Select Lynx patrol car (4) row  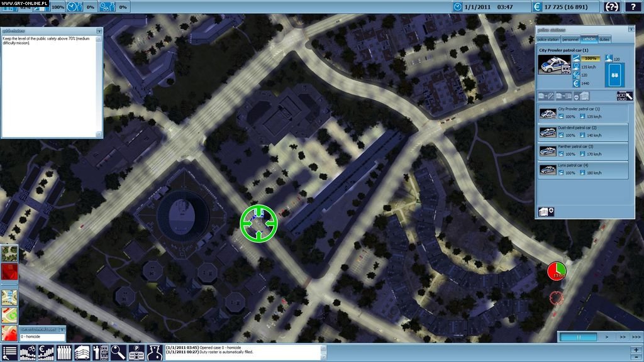[583, 170]
